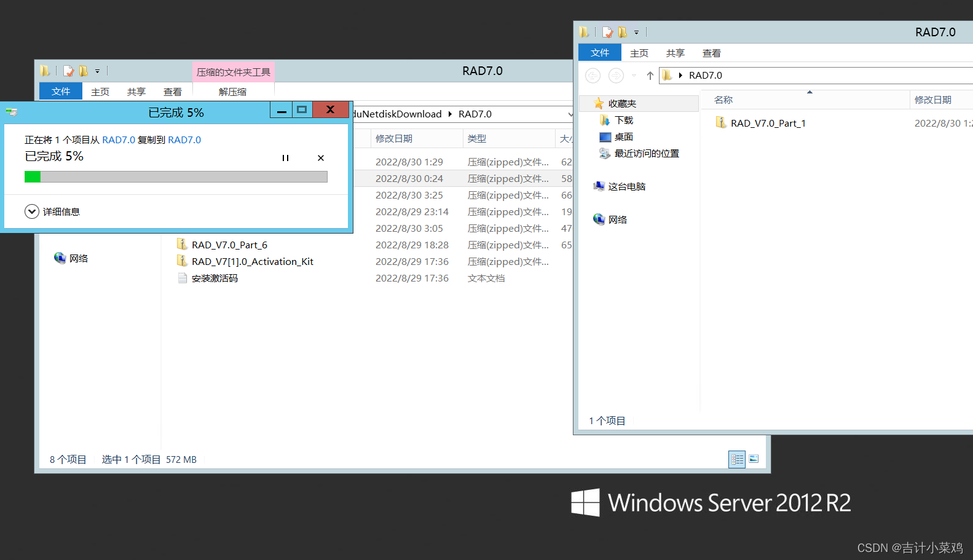This screenshot has height=560, width=973.
Task: Select 压缩的文件夹工具 contextual tab
Action: point(234,72)
